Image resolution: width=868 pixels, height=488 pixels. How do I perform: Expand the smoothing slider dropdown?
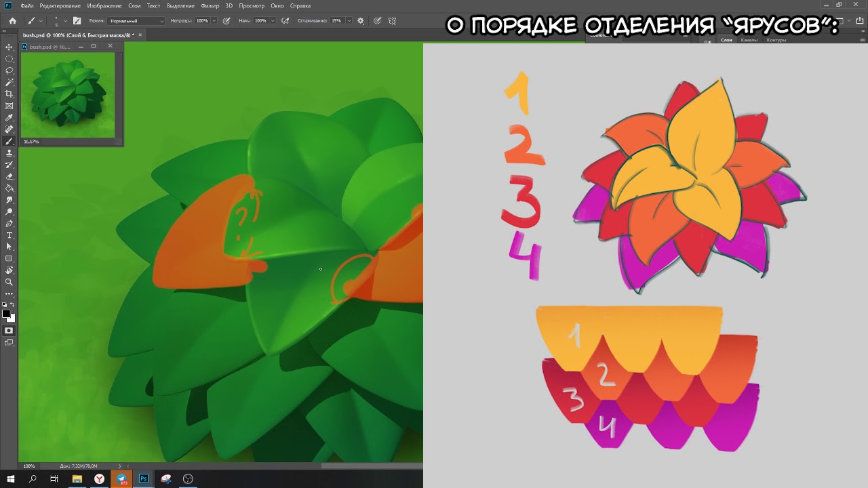point(349,21)
